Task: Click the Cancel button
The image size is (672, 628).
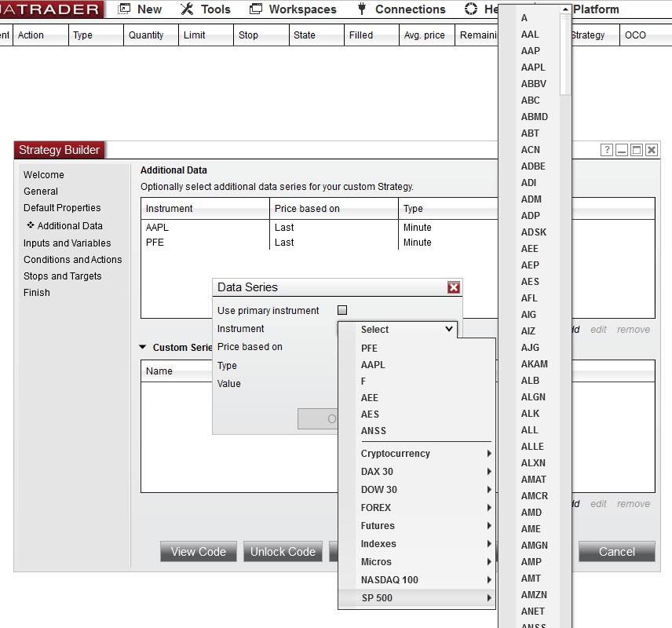Action: coord(617,551)
